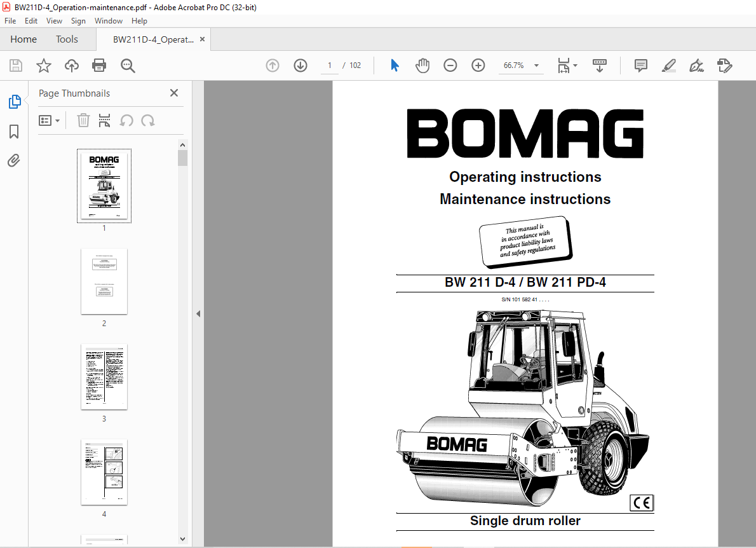
Task: Click thumbnail scrollbar down arrow
Action: pyautogui.click(x=182, y=539)
